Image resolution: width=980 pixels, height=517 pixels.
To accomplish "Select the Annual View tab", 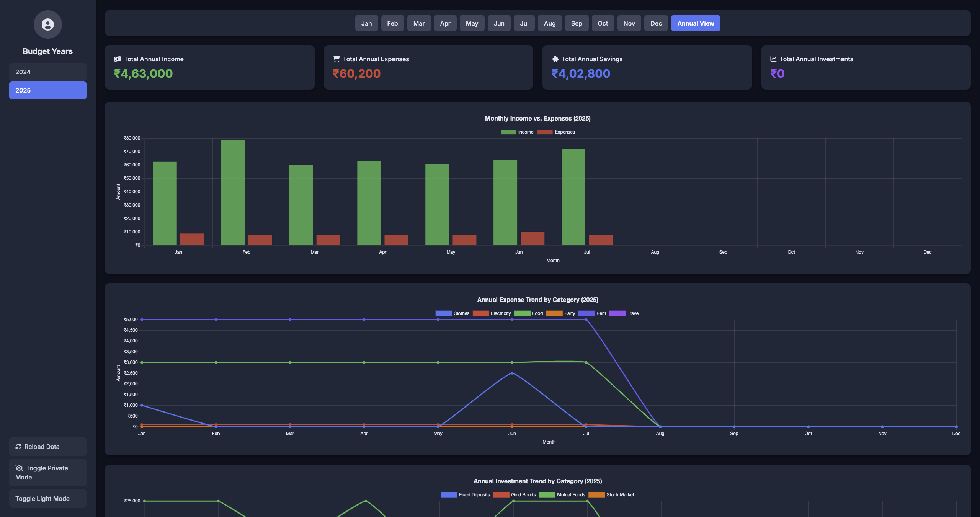I will pos(695,23).
